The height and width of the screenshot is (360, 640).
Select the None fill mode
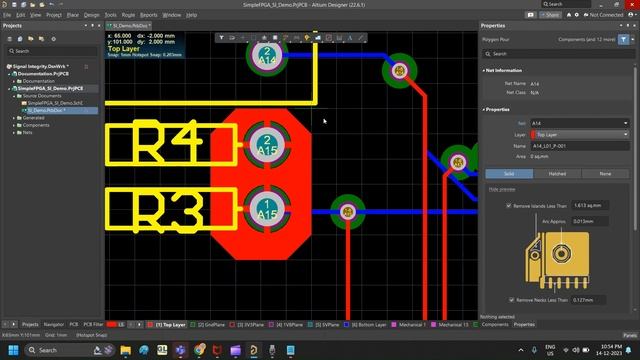tap(605, 174)
